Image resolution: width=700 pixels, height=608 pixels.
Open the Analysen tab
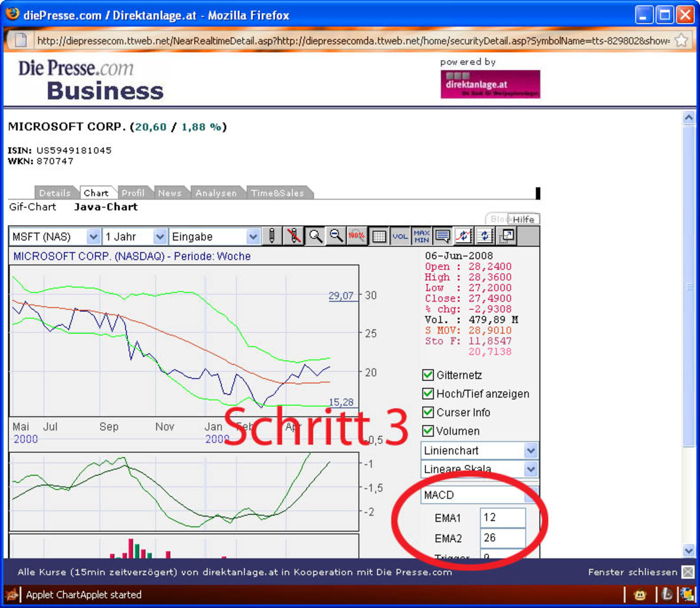pos(216,193)
